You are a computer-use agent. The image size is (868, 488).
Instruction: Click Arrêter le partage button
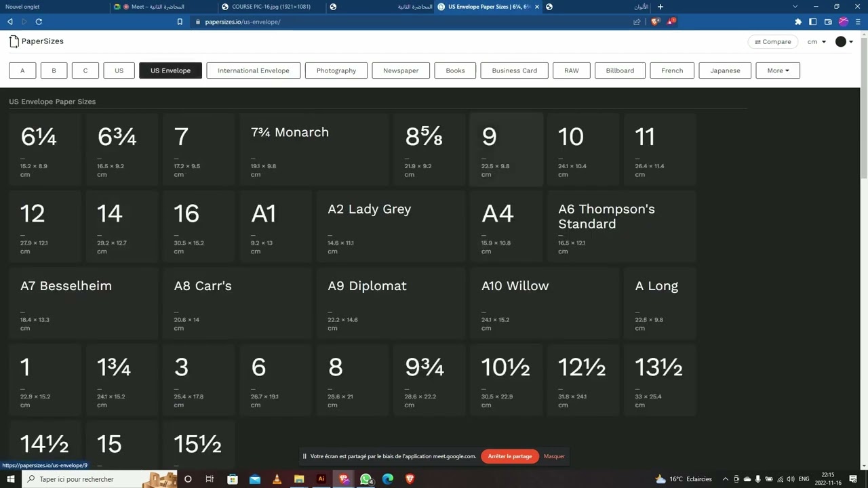pyautogui.click(x=510, y=456)
